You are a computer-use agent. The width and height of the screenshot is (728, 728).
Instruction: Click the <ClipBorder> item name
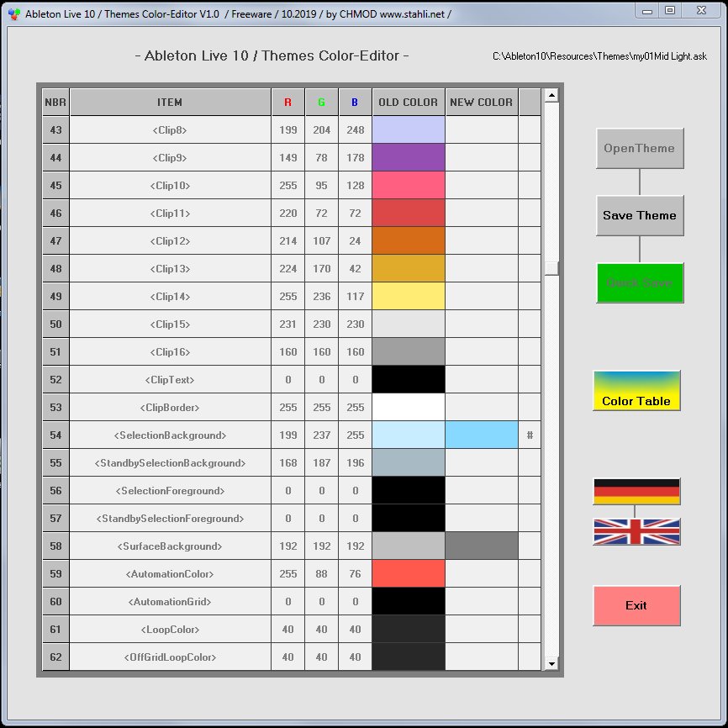point(170,407)
